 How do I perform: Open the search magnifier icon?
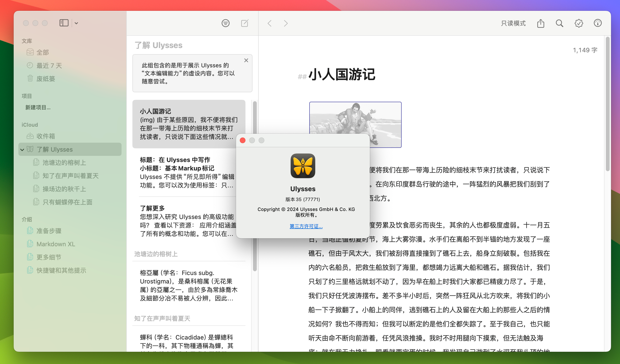click(559, 23)
